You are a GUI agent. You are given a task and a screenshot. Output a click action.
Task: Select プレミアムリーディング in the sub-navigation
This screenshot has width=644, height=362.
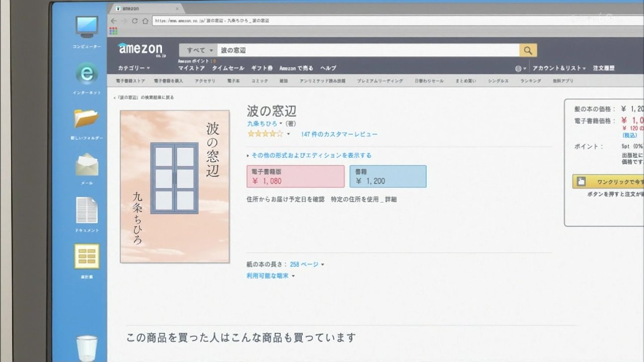click(x=380, y=81)
